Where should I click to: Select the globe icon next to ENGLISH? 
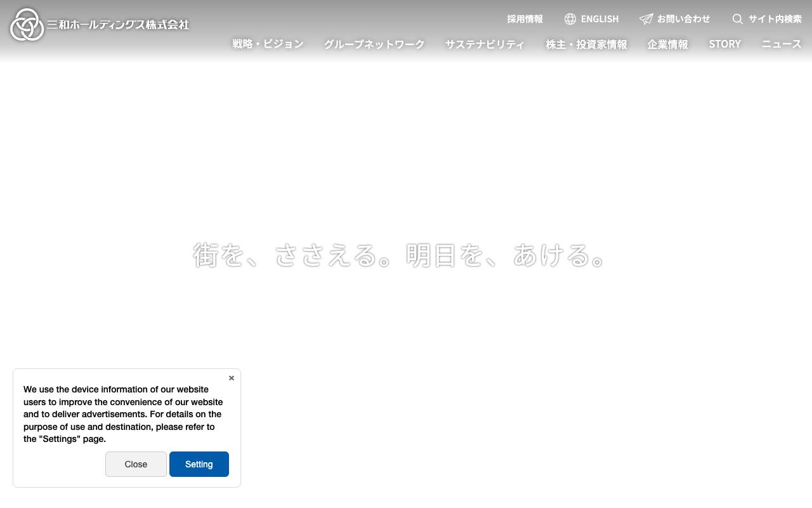[570, 19]
